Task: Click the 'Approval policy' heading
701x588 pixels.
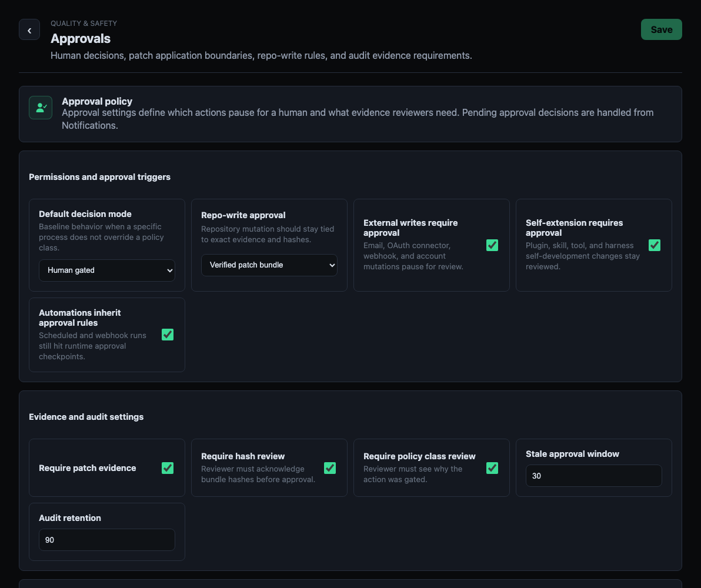Action: 97,102
